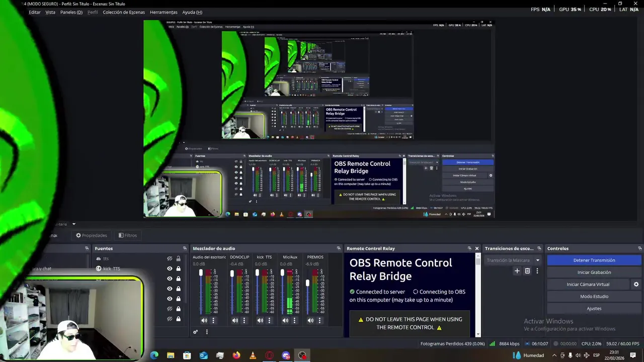
Task: Open audio mixer menu beside gears icon
Action: click(206, 332)
